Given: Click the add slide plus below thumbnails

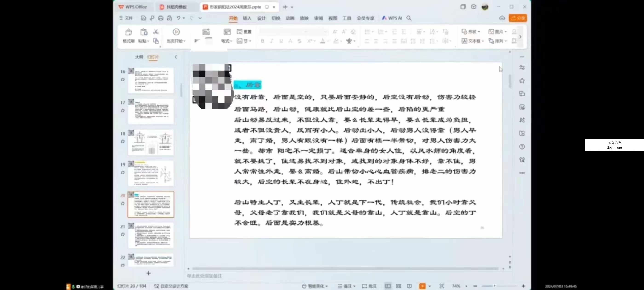Looking at the screenshot, I should (149, 273).
